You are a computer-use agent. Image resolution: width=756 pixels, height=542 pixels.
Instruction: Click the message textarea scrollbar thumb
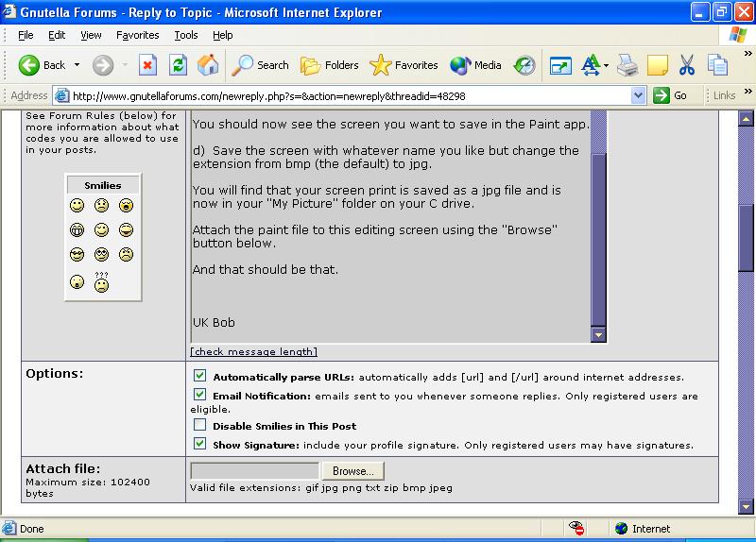598,240
